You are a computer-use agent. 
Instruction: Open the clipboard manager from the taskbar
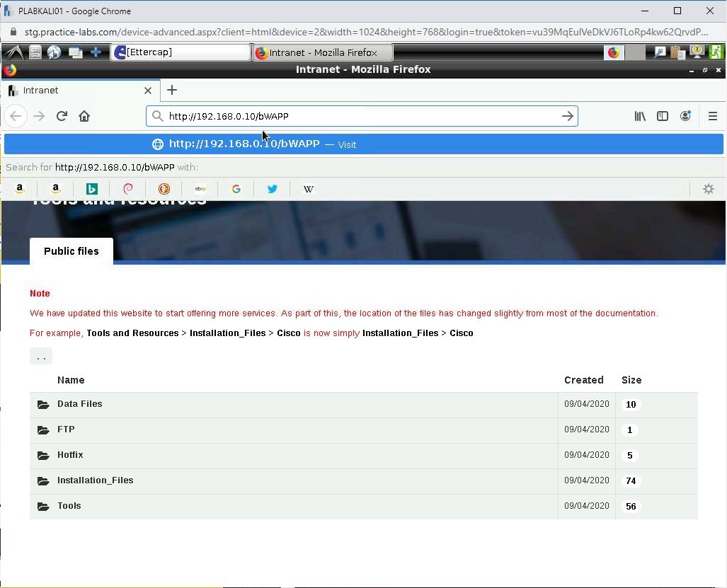(x=677, y=52)
